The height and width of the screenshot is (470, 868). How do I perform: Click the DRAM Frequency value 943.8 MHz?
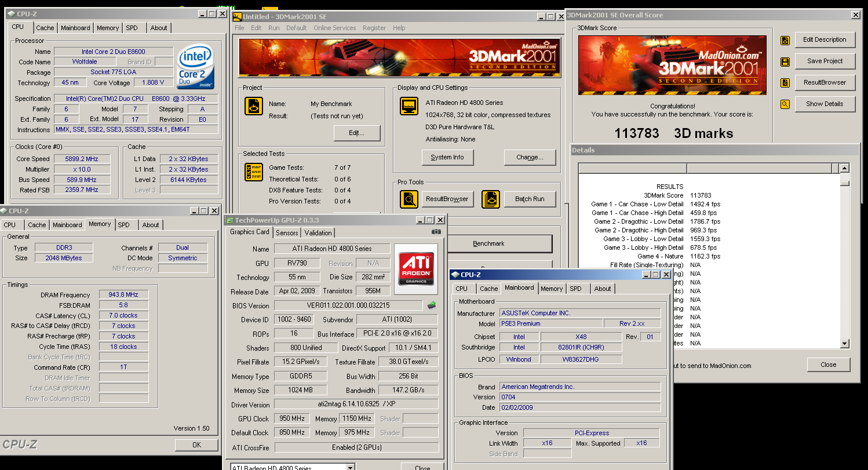click(x=123, y=295)
